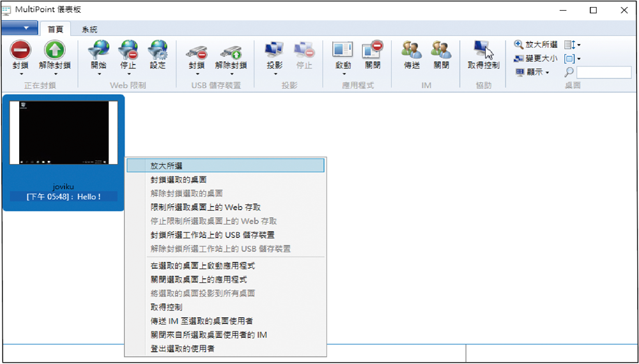Click the Web 限制 開始 globe icon
Viewport: 639px width, 364px height.
click(98, 50)
